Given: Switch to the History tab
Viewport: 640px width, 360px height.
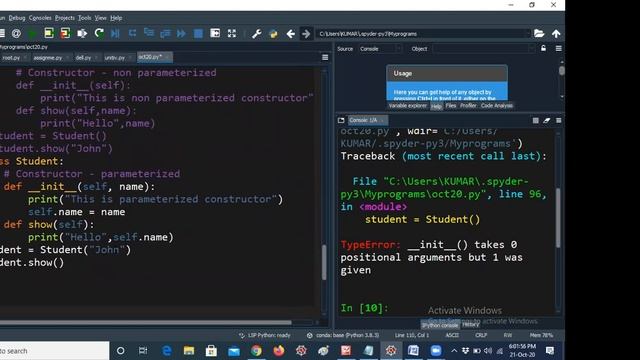Looking at the screenshot, I should pyautogui.click(x=470, y=325).
